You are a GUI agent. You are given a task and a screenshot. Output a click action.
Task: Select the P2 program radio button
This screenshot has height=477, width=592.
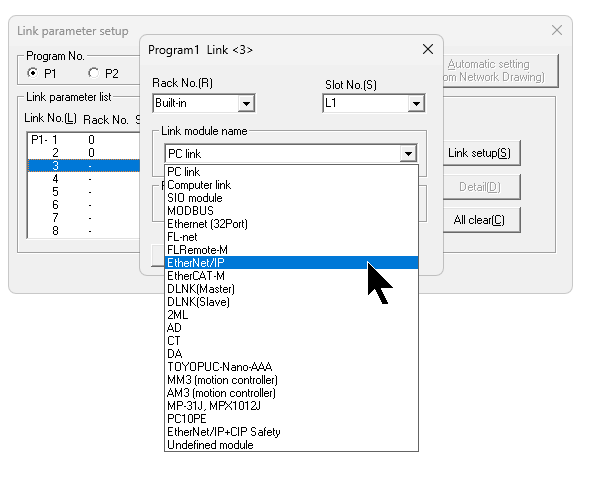(x=93, y=73)
